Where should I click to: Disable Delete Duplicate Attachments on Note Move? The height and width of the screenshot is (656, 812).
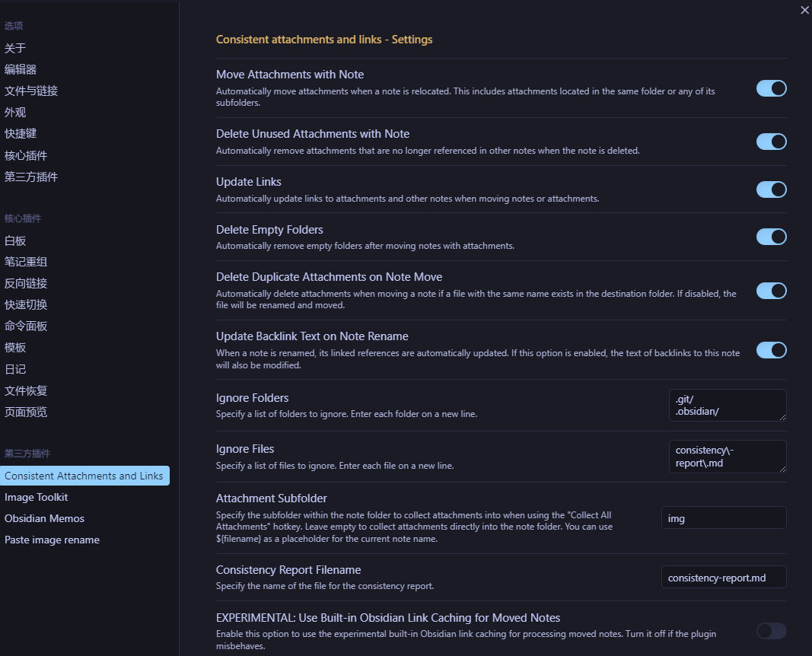coord(771,291)
